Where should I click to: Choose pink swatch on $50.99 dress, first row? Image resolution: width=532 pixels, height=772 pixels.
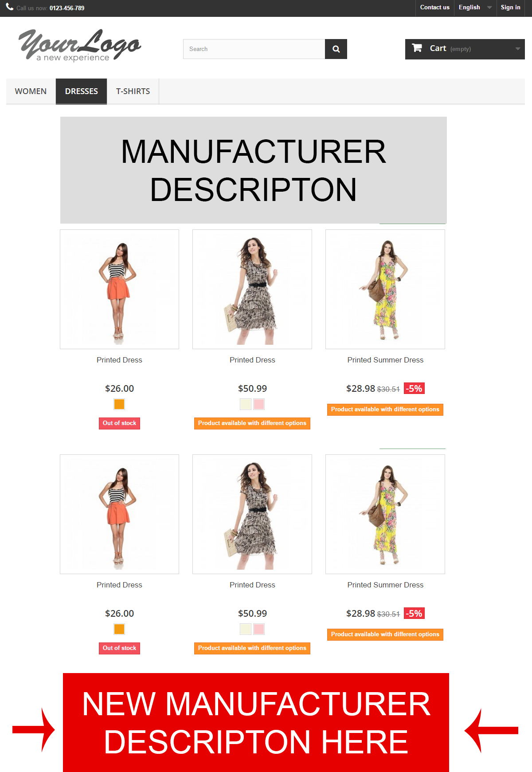coord(259,404)
